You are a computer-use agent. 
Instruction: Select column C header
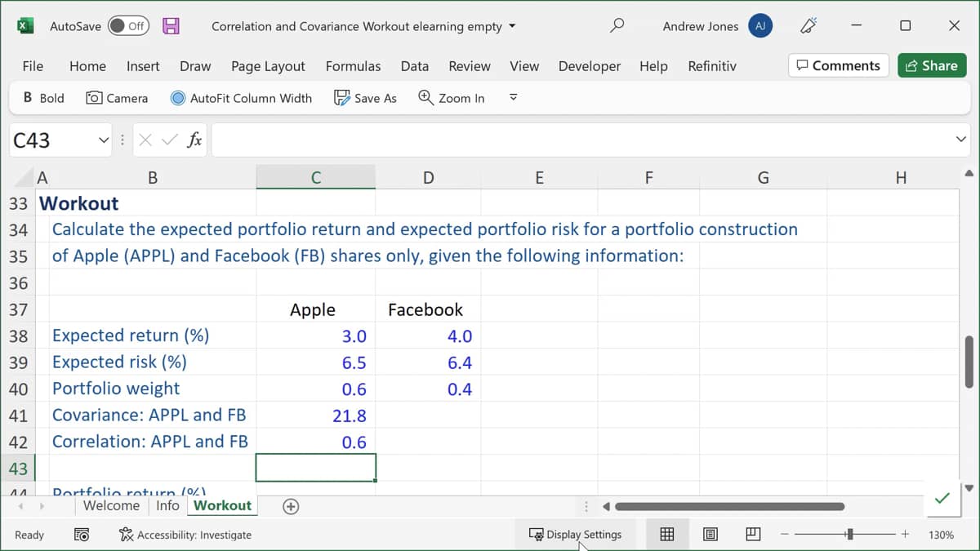(x=315, y=177)
